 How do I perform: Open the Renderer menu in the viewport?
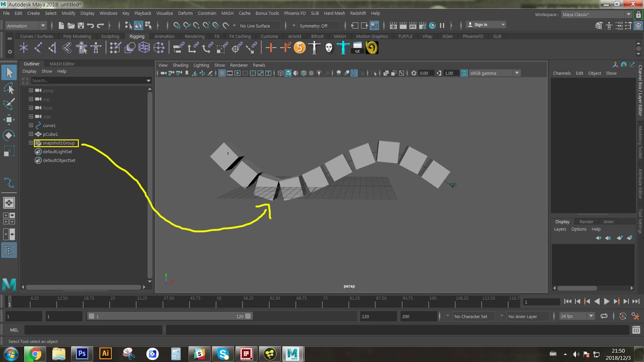(239, 65)
